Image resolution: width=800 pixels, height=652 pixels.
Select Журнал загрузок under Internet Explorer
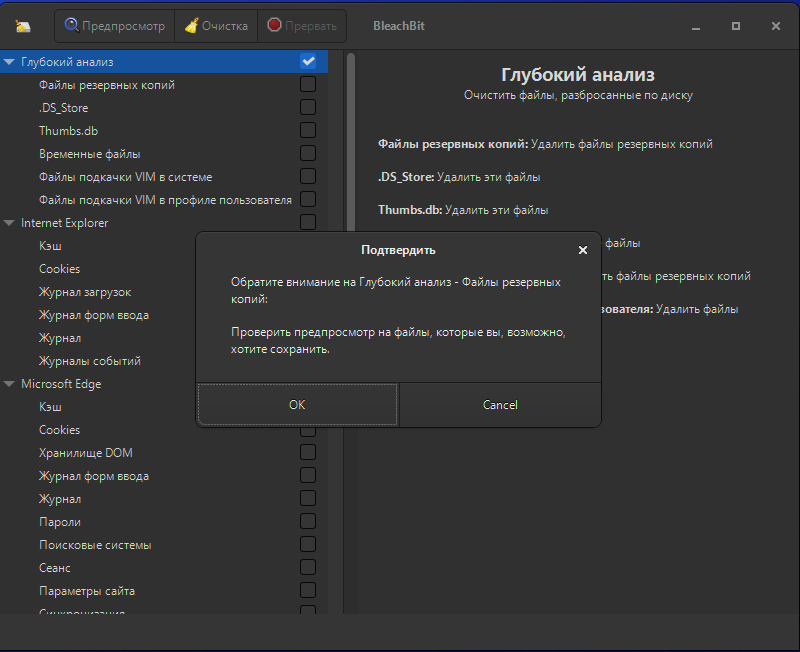[85, 292]
